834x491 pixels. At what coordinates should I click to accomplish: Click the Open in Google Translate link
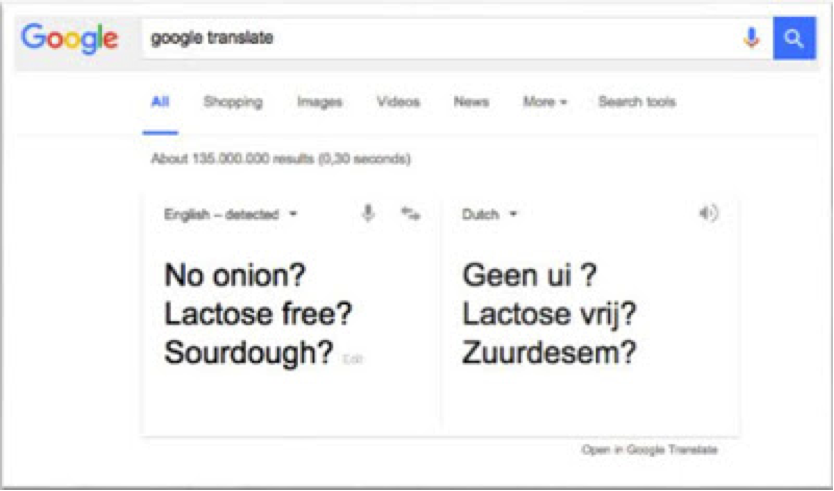click(649, 450)
